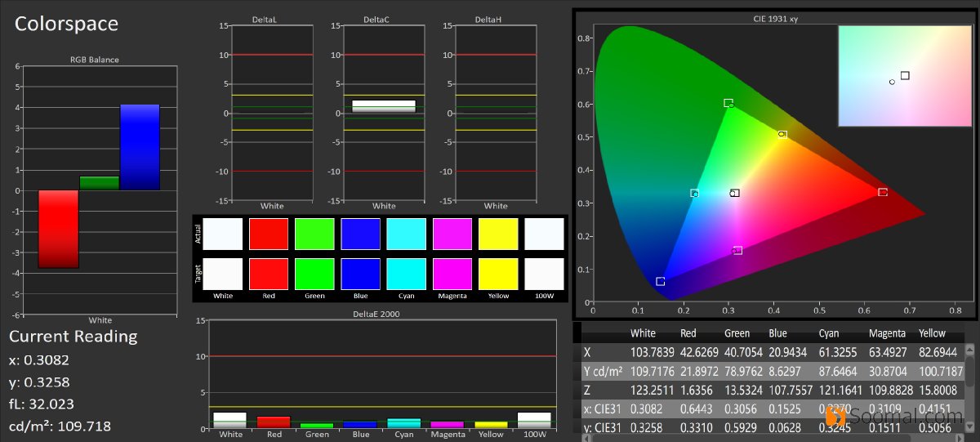Click the Magenta column header in table

[x=886, y=333]
